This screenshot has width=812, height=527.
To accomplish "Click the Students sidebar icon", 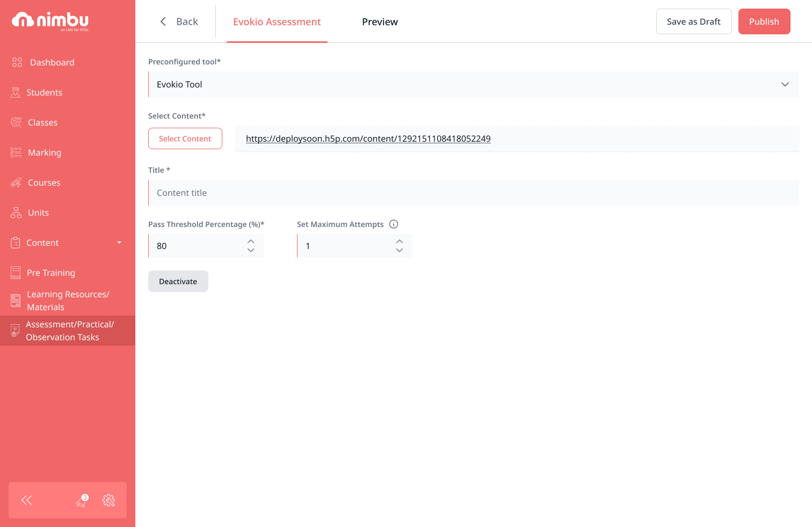I will tap(16, 92).
